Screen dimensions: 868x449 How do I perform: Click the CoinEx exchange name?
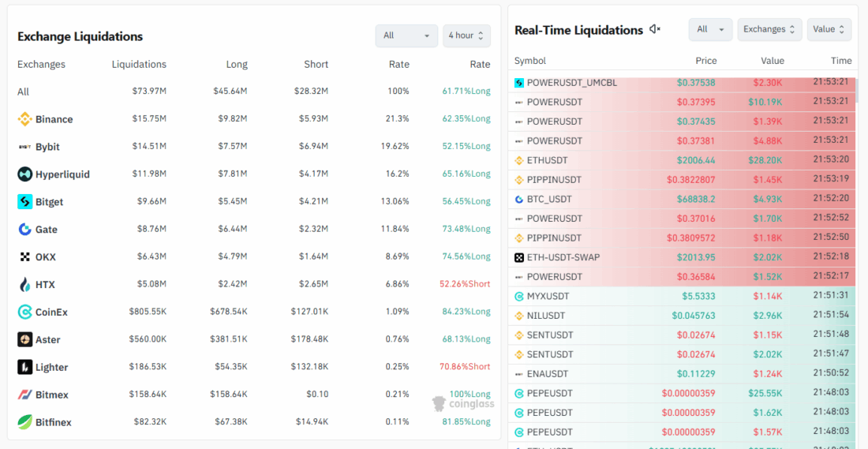51,312
